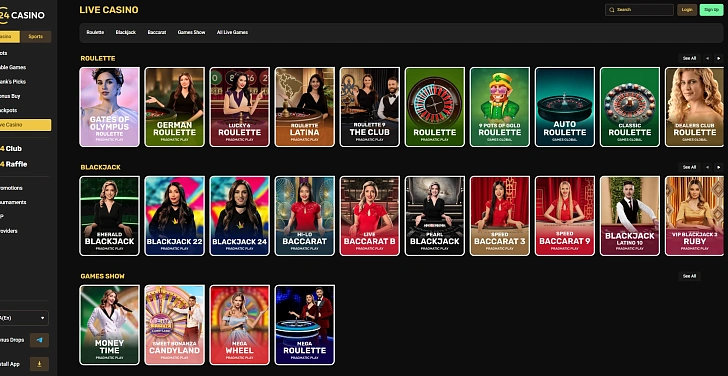This screenshot has width=728, height=376.
Task: Select the Baccarat filter tab
Action: pos(157,32)
